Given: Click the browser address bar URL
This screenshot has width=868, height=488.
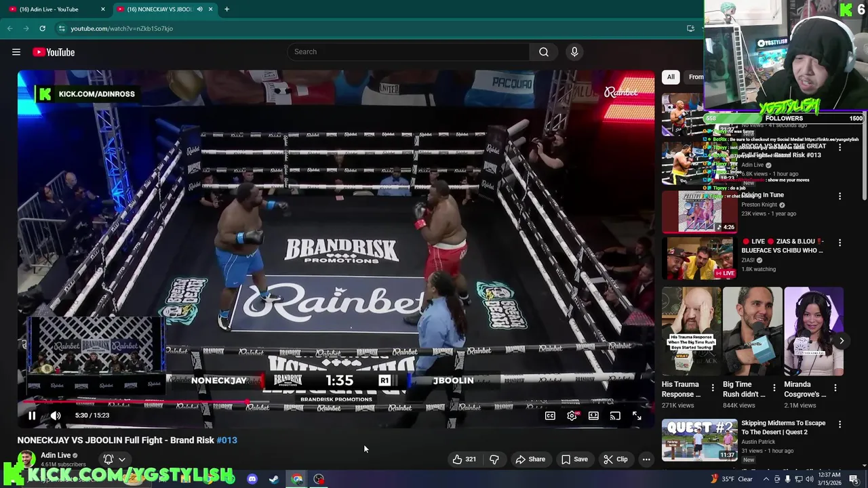Looking at the screenshot, I should [122, 28].
